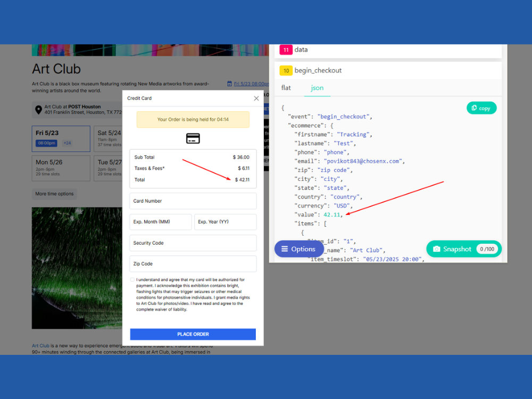Click the Art Club page heading
Screen dimensions: 532x399
pos(56,69)
